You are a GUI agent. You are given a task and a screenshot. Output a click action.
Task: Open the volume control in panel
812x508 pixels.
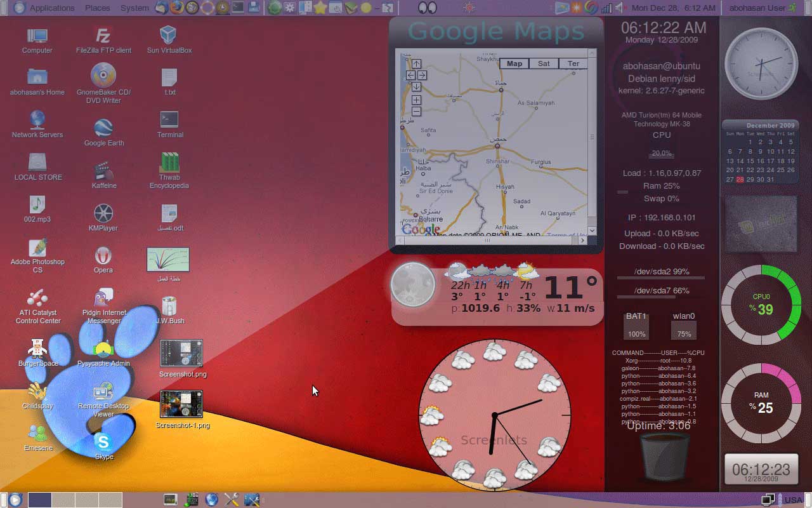[620, 8]
